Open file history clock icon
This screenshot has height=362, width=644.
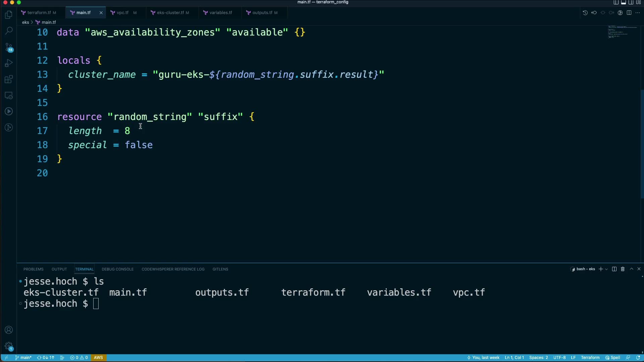pyautogui.click(x=585, y=13)
